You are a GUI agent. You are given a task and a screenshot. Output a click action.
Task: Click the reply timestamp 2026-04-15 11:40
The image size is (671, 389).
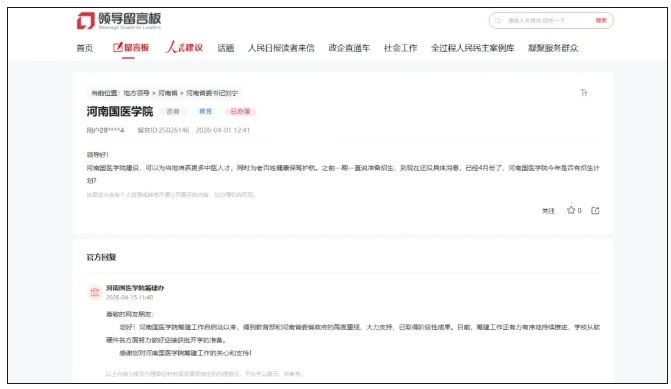click(129, 297)
